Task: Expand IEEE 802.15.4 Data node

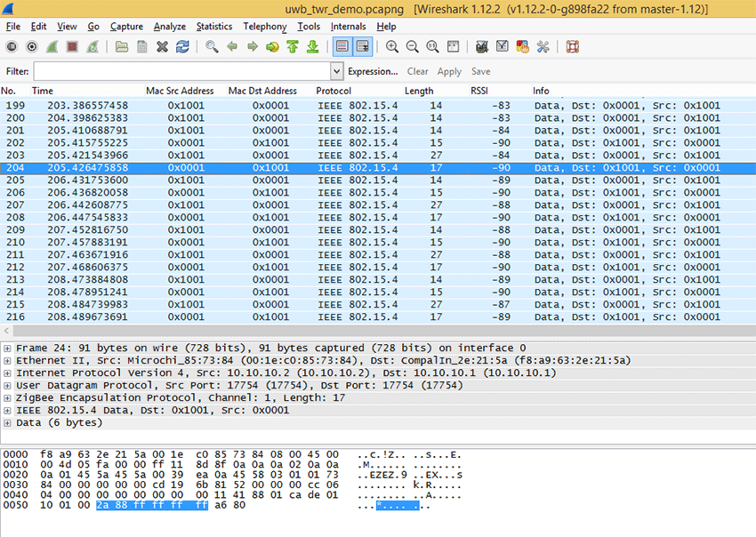Action: (7, 411)
